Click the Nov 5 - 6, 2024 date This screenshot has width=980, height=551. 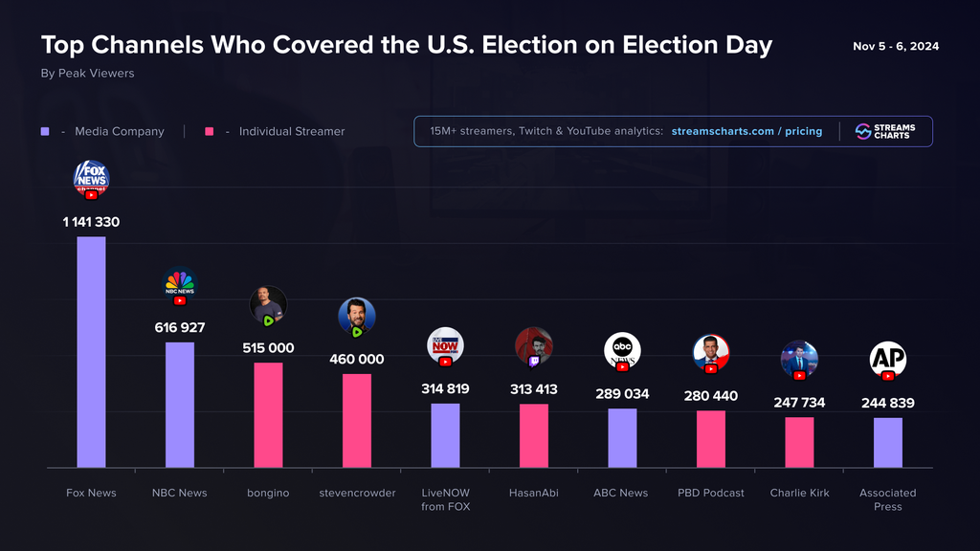click(x=896, y=46)
